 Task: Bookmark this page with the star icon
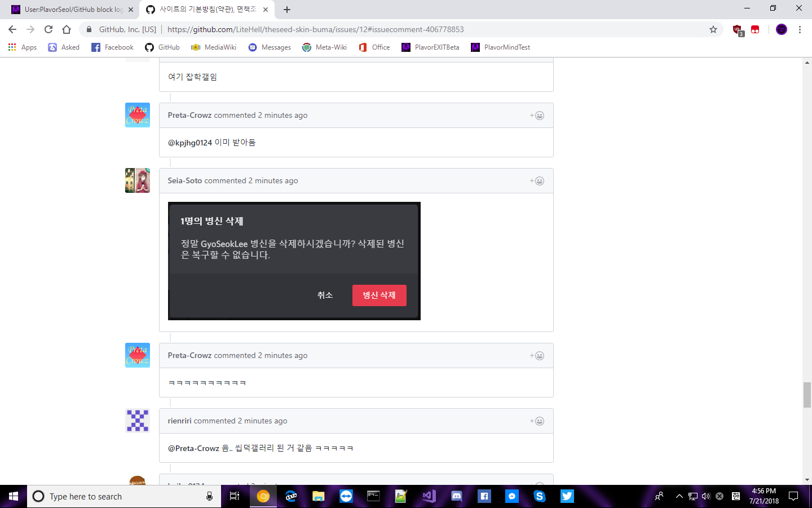713,29
